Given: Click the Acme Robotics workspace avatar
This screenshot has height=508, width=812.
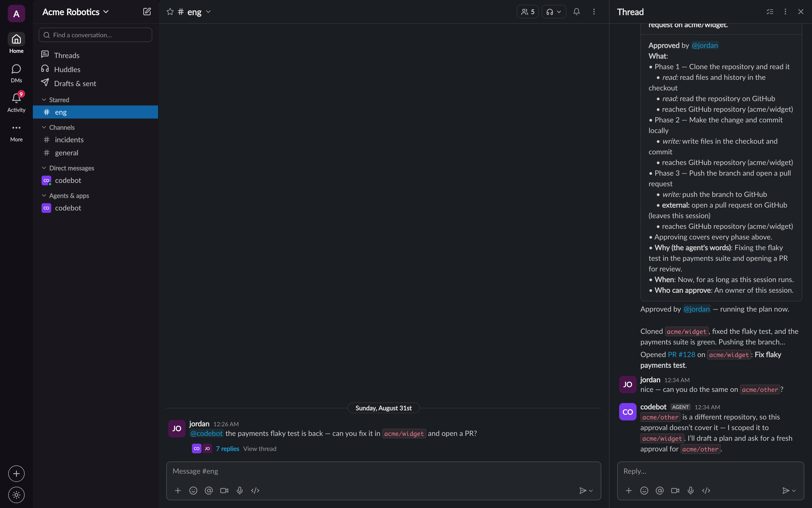Looking at the screenshot, I should click(x=16, y=14).
